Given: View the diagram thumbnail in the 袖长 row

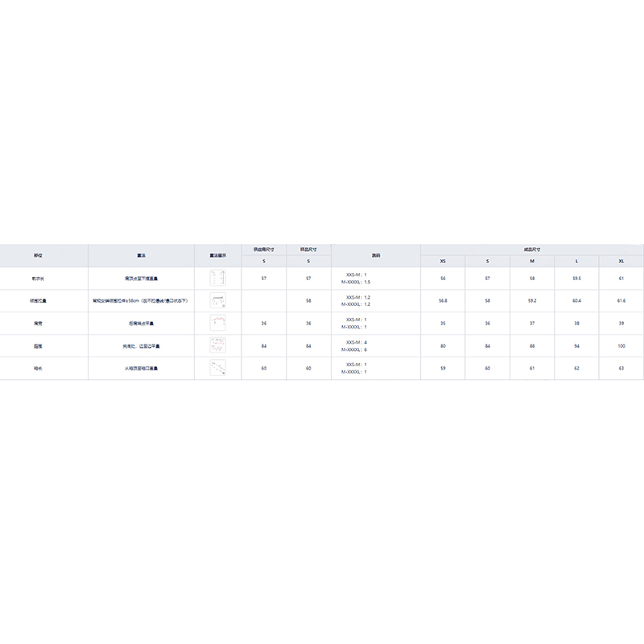Looking at the screenshot, I should click(x=217, y=368).
